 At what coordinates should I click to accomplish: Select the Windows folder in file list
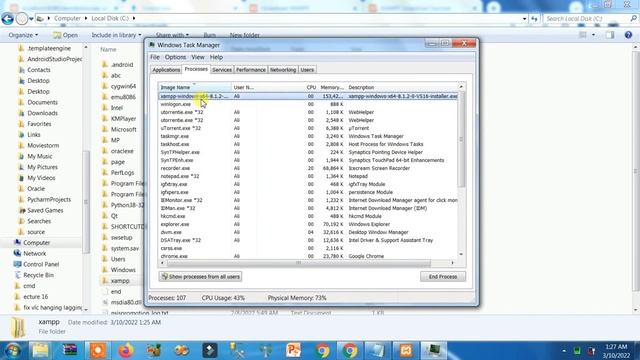123,270
